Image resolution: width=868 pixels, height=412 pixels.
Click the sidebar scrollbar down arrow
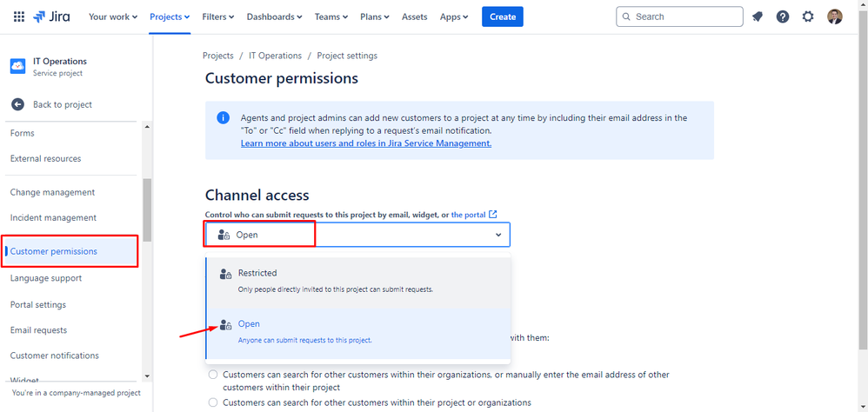[146, 376]
